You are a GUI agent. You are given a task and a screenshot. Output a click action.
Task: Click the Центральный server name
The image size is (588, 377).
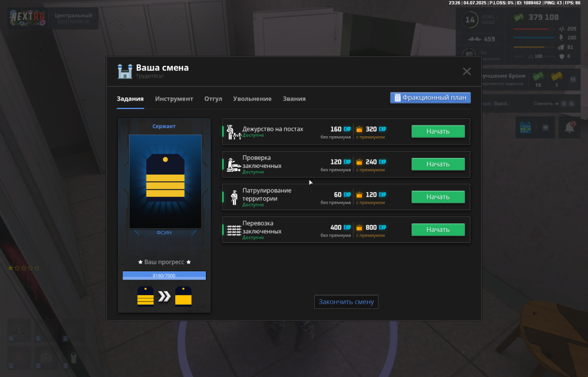(x=73, y=15)
